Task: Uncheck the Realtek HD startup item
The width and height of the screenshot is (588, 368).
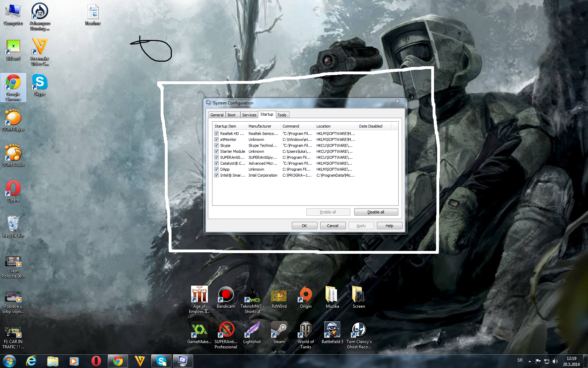Action: (217, 134)
